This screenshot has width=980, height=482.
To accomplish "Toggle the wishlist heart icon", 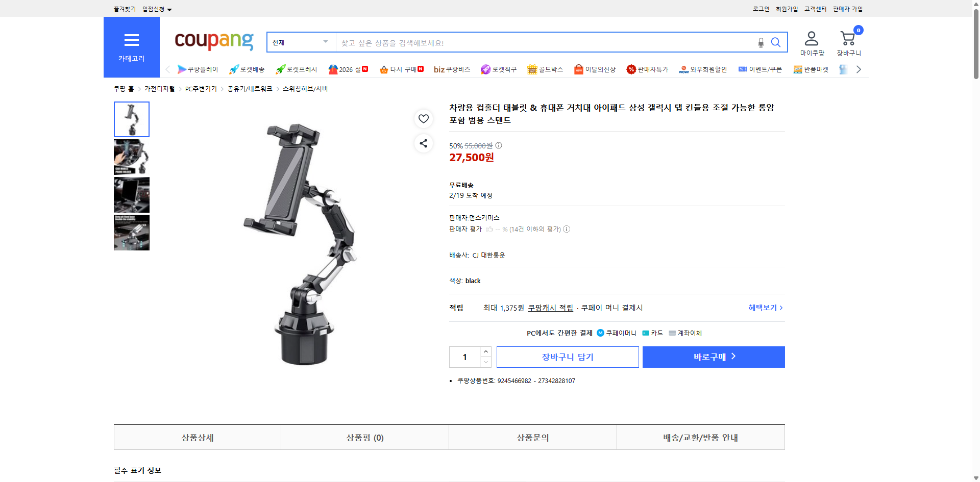I will (x=423, y=118).
